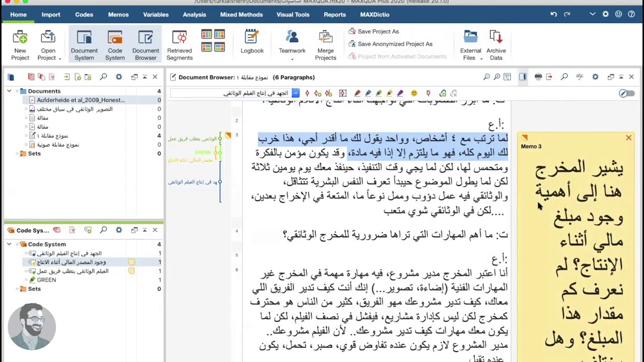Open the Codes tab
This screenshot has height=362, width=644.
click(84, 15)
